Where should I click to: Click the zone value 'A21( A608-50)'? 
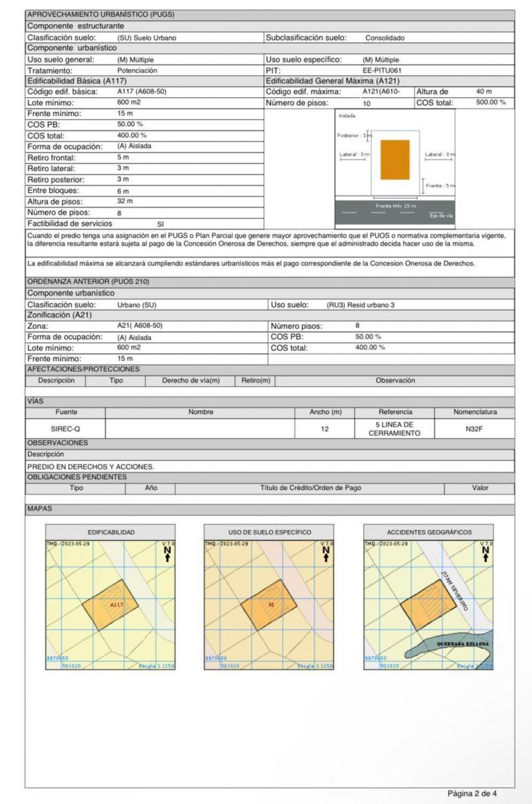click(x=139, y=326)
